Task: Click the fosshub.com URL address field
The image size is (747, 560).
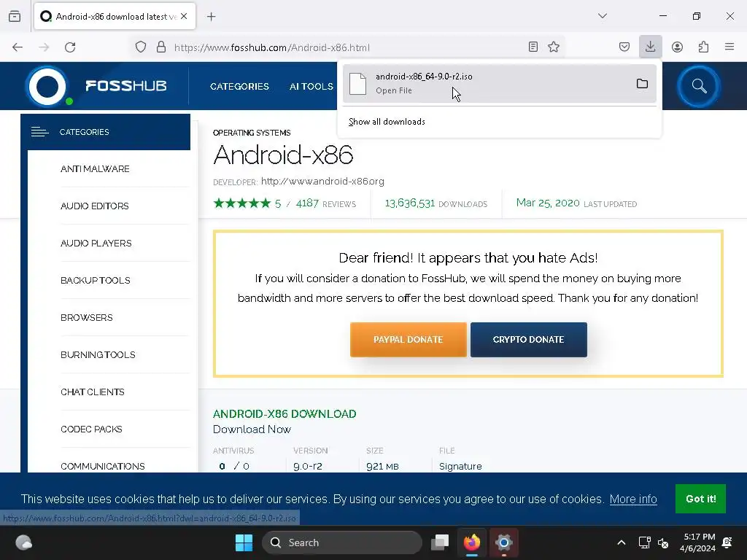Action: click(x=348, y=47)
